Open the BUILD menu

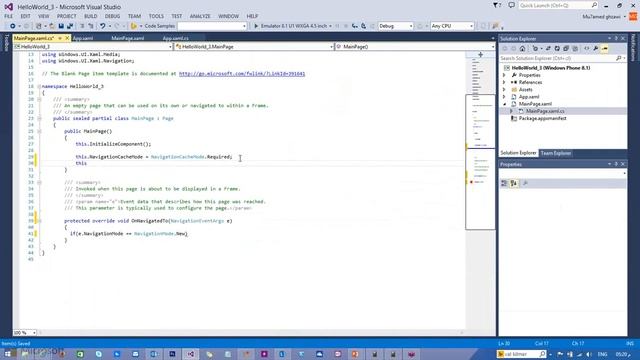tap(91, 16)
